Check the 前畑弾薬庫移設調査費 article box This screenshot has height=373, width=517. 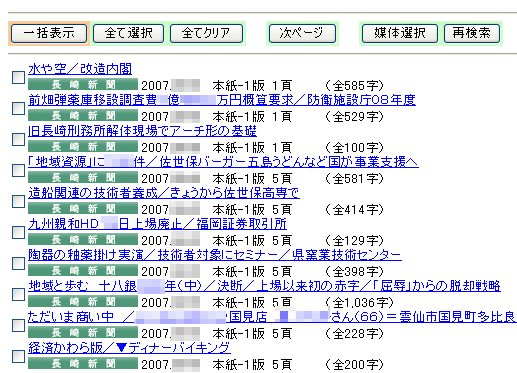click(18, 108)
